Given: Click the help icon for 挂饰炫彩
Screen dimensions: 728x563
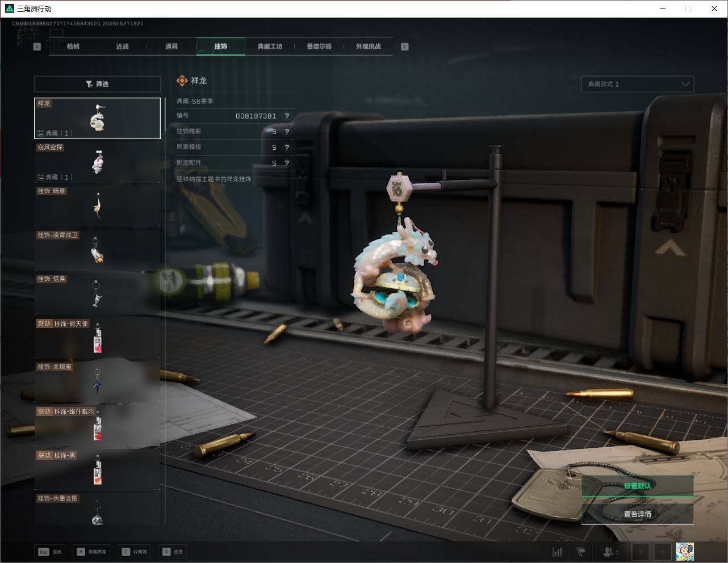Looking at the screenshot, I should coord(287,132).
